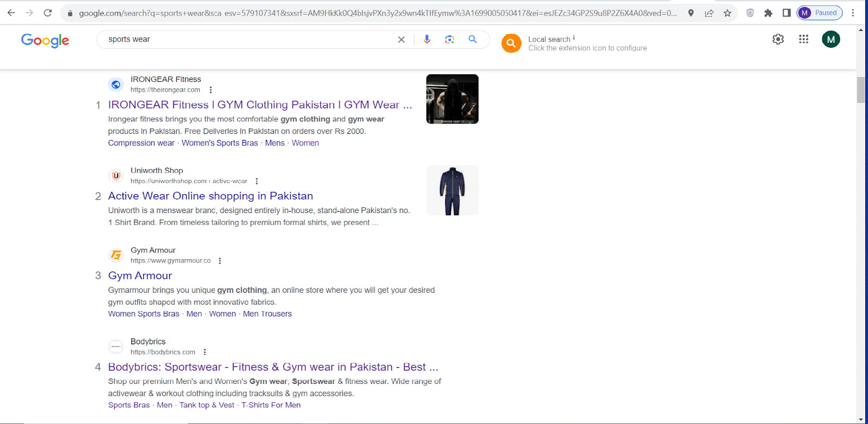This screenshot has width=868, height=424.
Task: Open more options for Bodybrics result
Action: click(x=205, y=352)
